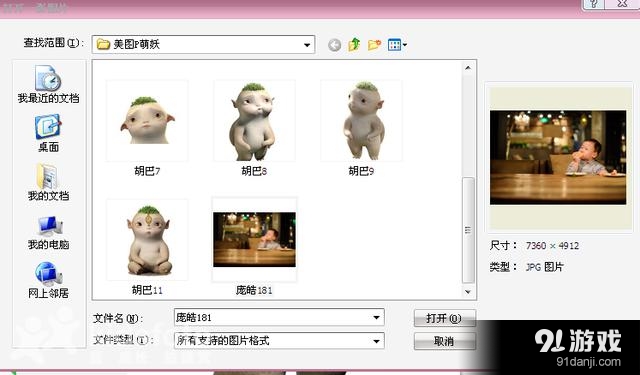The width and height of the screenshot is (640, 375).
Task: Expand the 查找范围 folder dropdown
Action: click(307, 44)
